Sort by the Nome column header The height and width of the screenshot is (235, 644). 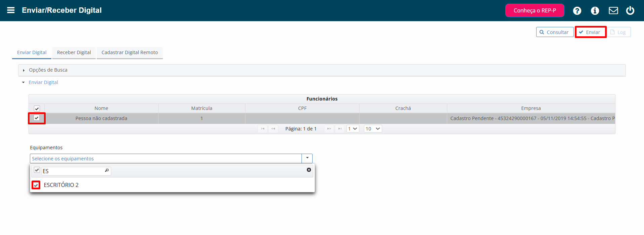pyautogui.click(x=101, y=108)
